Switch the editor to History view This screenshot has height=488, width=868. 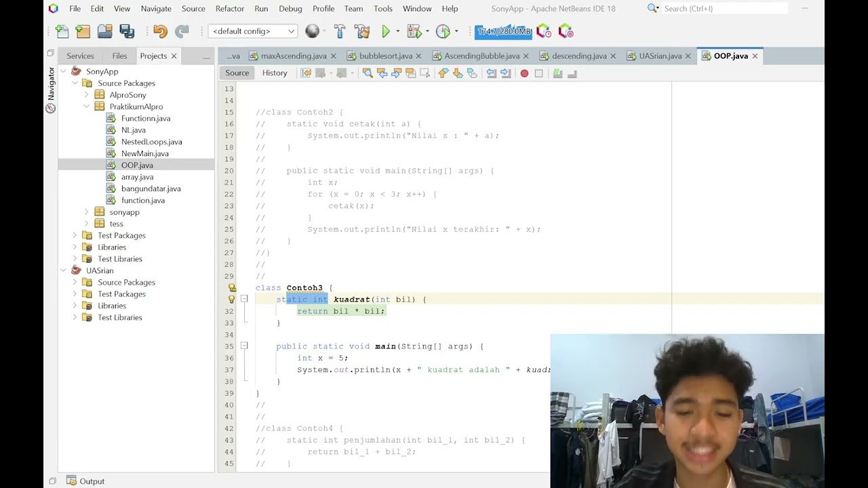coord(275,73)
